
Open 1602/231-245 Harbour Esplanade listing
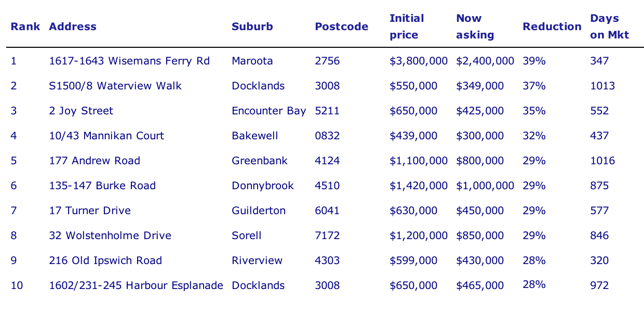pyautogui.click(x=136, y=285)
